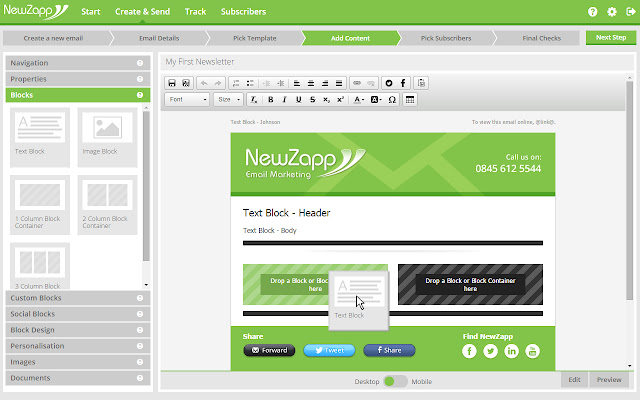This screenshot has width=640, height=400.
Task: Click the Preview button
Action: click(x=609, y=380)
